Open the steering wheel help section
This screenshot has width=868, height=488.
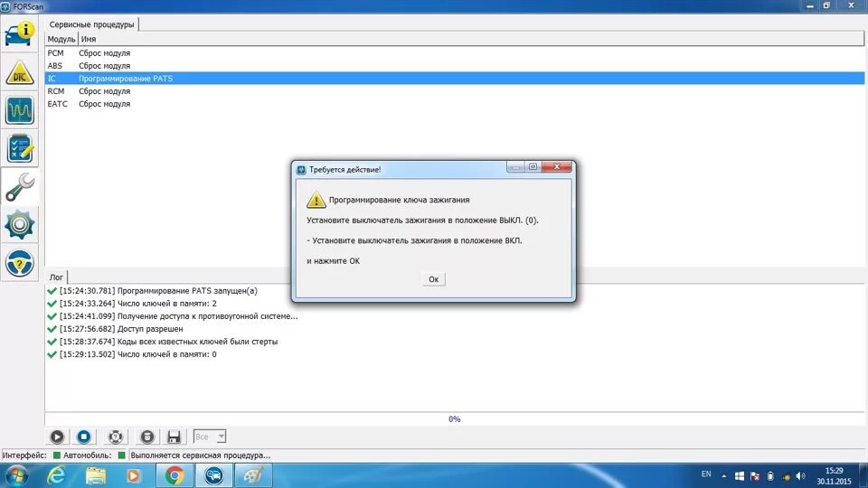tap(19, 263)
